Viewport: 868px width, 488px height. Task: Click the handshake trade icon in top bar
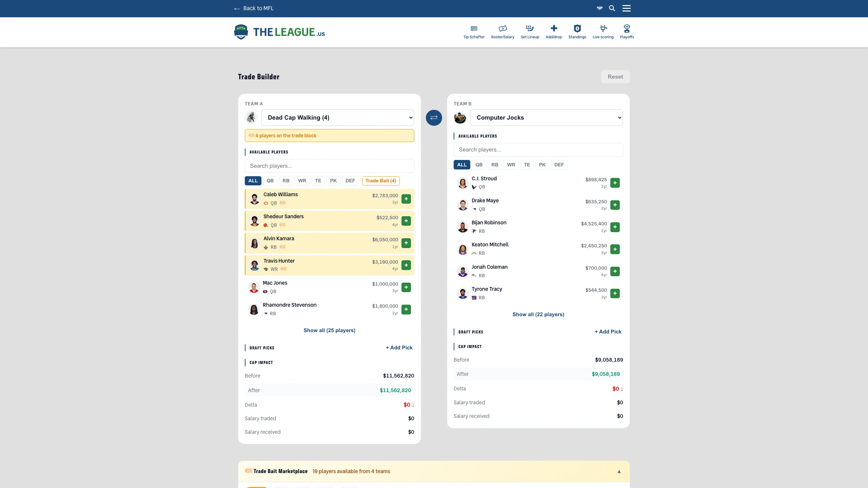tap(599, 8)
